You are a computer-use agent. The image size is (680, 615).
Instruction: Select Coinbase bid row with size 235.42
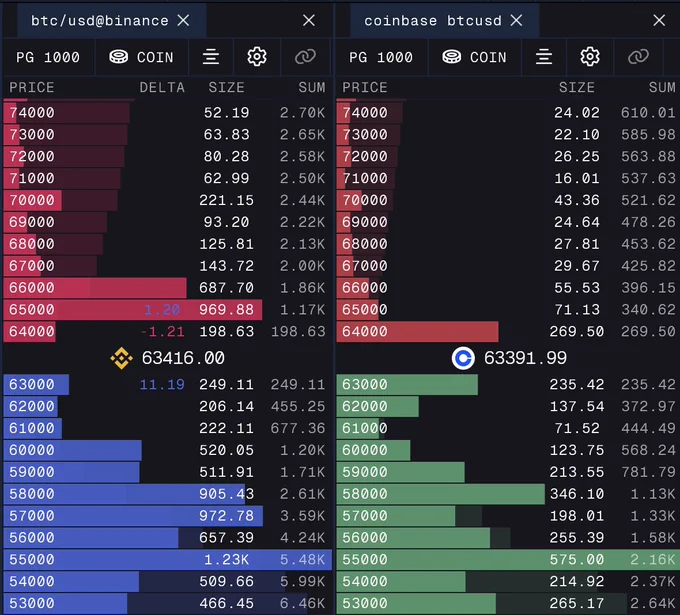(x=508, y=384)
